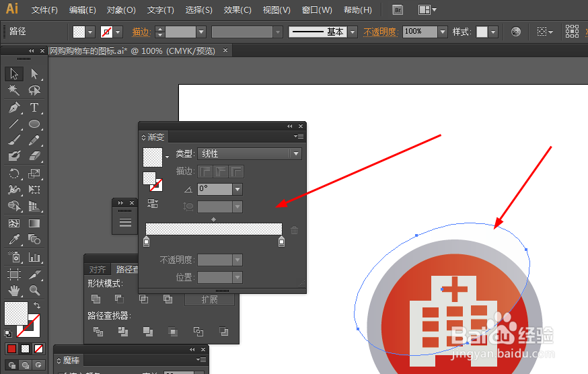Click Recolor Artwork color wheel icon

516,32
